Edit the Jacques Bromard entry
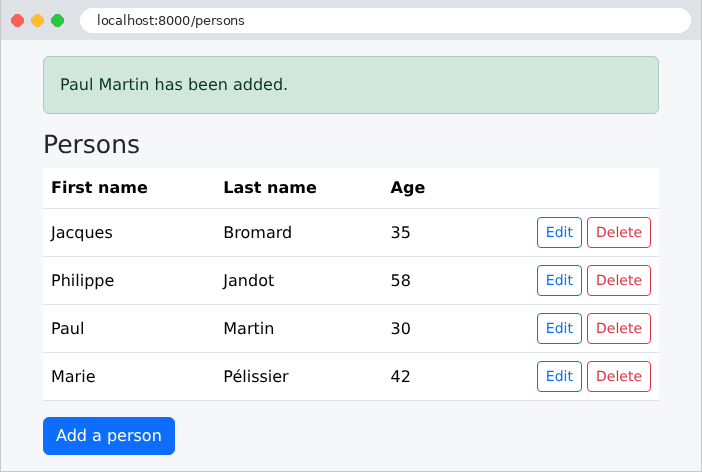 pos(559,232)
